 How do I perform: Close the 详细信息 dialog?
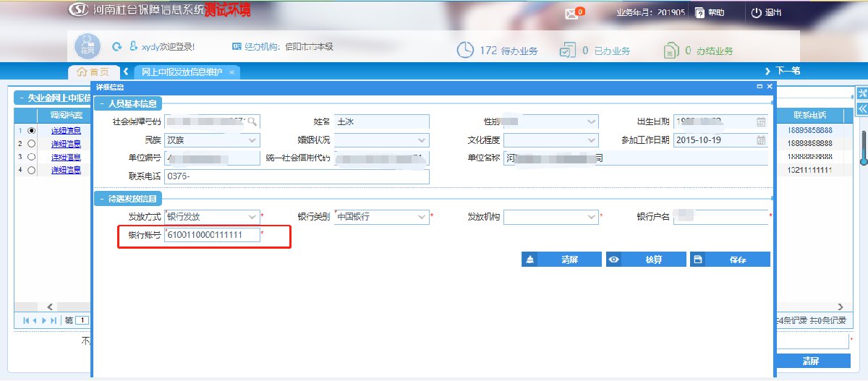click(769, 86)
